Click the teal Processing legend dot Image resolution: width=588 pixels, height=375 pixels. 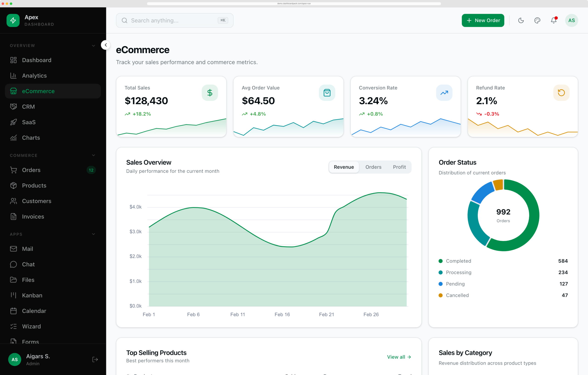tap(441, 272)
